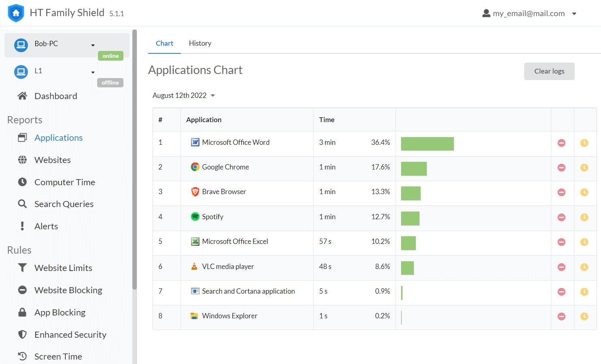
Task: Block Microsoft Office Excel application
Action: [x=561, y=242]
